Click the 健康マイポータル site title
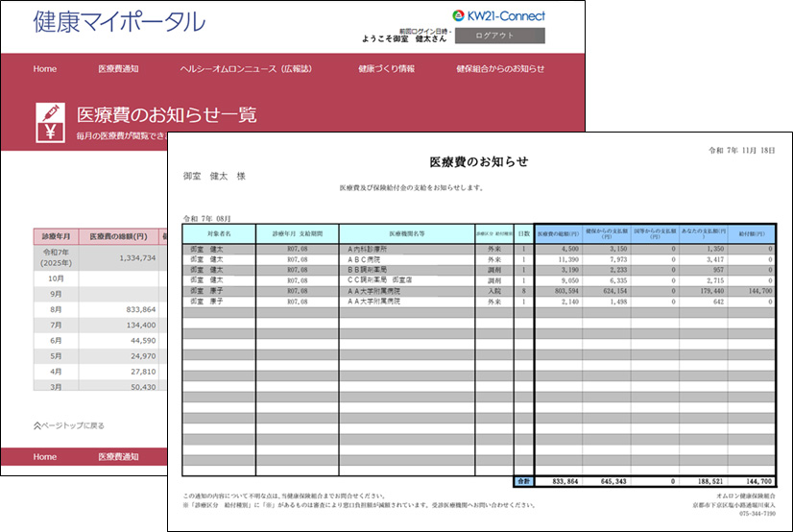Screen dimensions: 793x532 pos(119,21)
